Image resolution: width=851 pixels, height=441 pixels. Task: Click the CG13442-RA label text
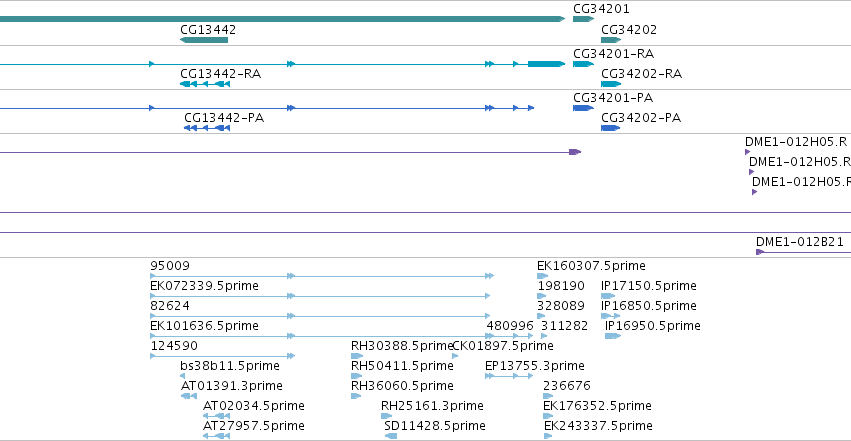coord(220,74)
